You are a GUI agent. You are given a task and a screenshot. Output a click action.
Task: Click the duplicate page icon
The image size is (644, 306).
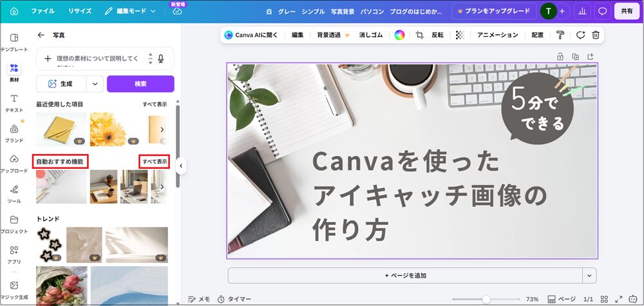[x=575, y=57]
